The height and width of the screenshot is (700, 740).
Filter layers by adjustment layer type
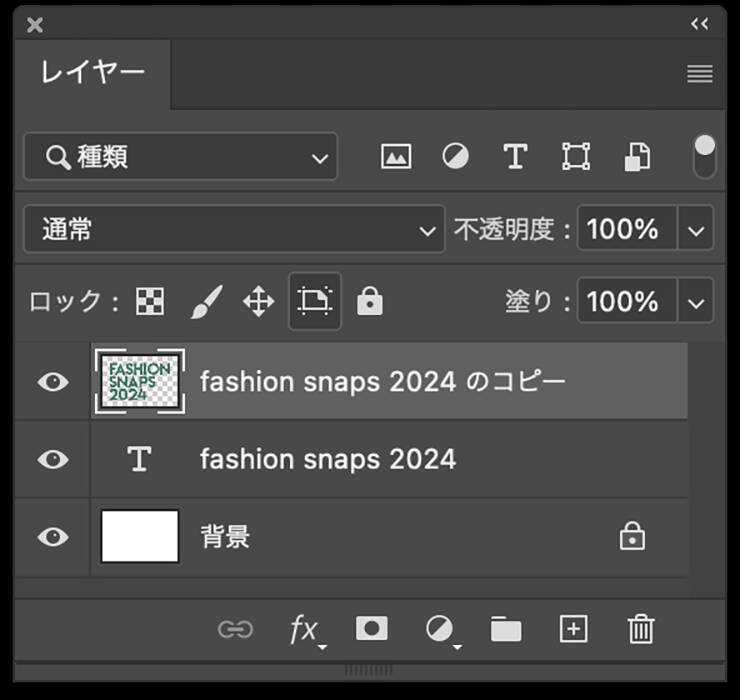[x=455, y=157]
